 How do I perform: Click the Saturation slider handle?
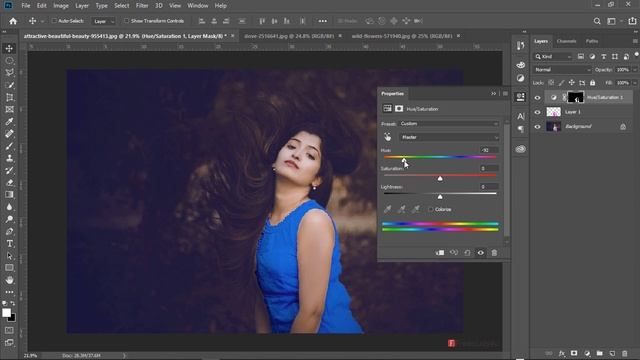[x=440, y=179]
